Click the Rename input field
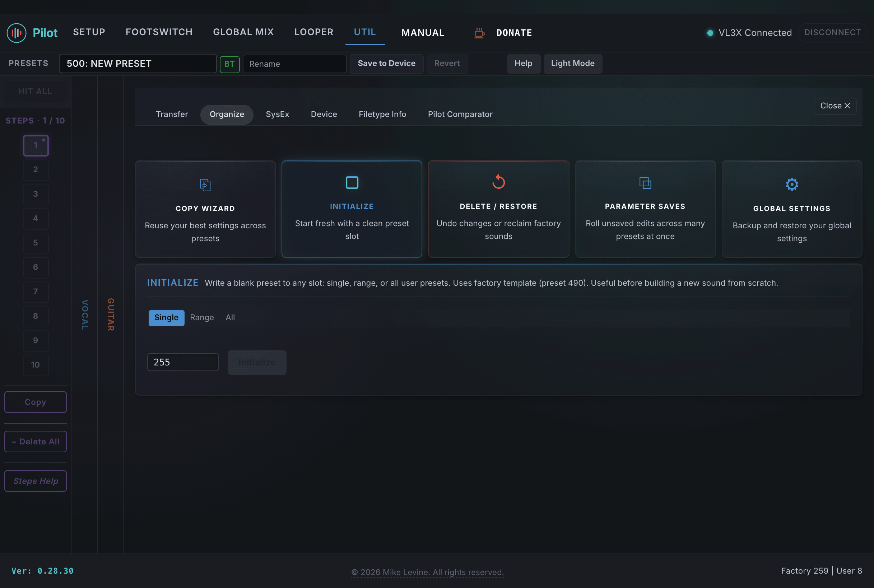Viewport: 874px width, 588px height. click(294, 64)
